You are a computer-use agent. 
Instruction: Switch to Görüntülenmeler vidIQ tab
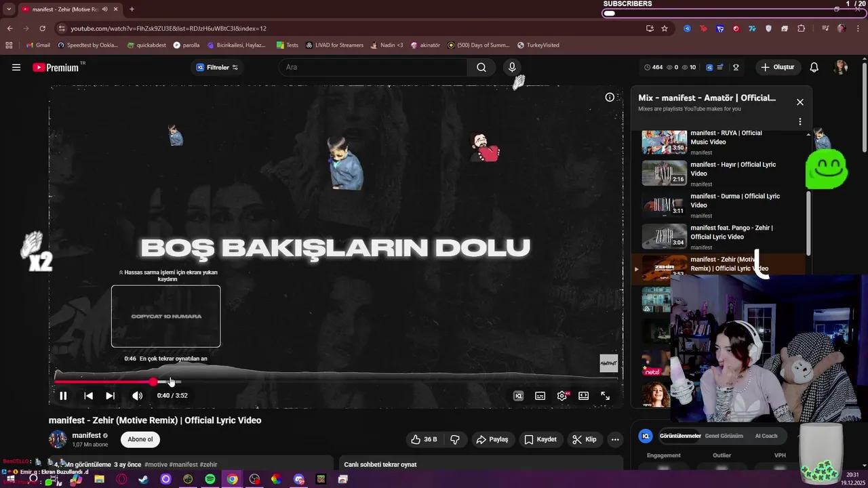click(x=680, y=436)
